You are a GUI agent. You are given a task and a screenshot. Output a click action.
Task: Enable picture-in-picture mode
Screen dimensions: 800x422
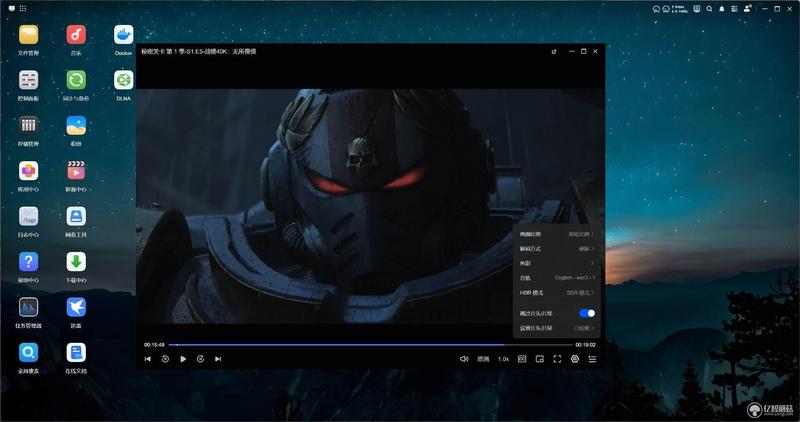pyautogui.click(x=540, y=359)
